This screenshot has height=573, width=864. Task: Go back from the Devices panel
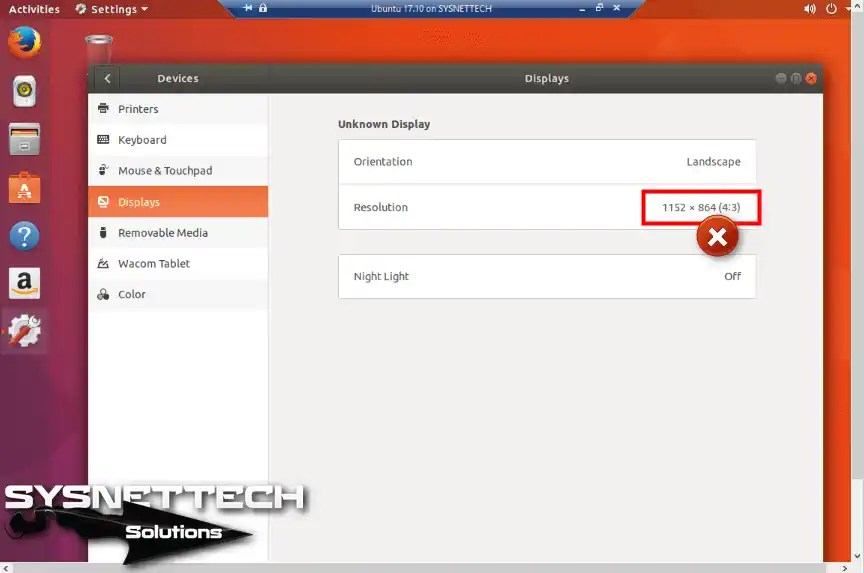click(x=107, y=78)
